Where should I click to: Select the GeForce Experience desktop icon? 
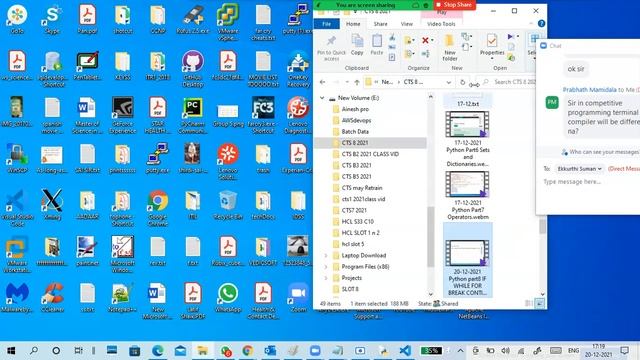tap(122, 116)
